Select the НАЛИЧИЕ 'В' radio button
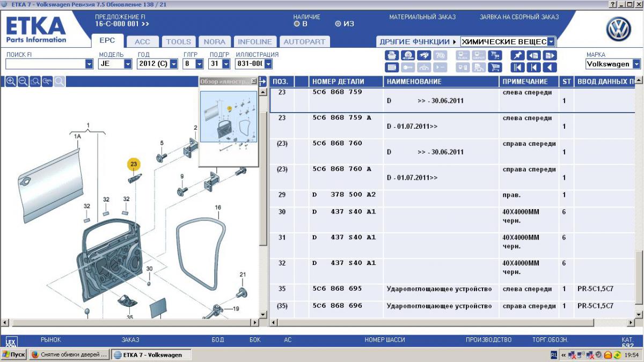This screenshot has width=644, height=362. coord(297,24)
